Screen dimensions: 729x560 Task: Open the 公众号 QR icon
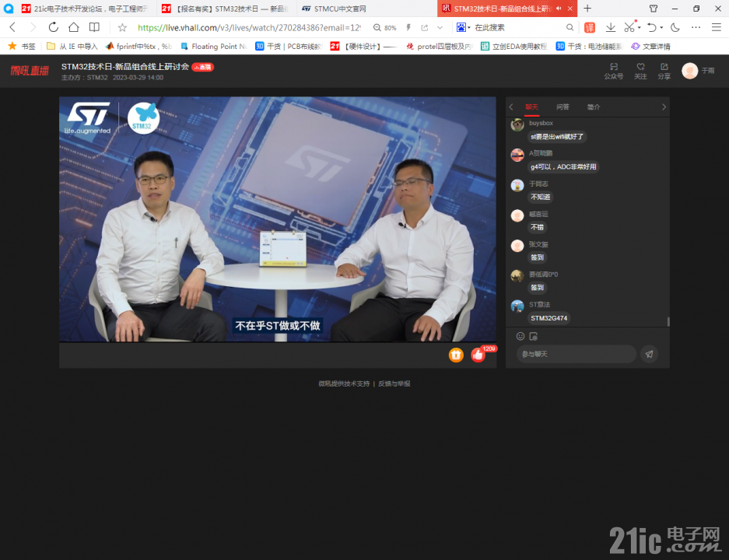pyautogui.click(x=613, y=71)
